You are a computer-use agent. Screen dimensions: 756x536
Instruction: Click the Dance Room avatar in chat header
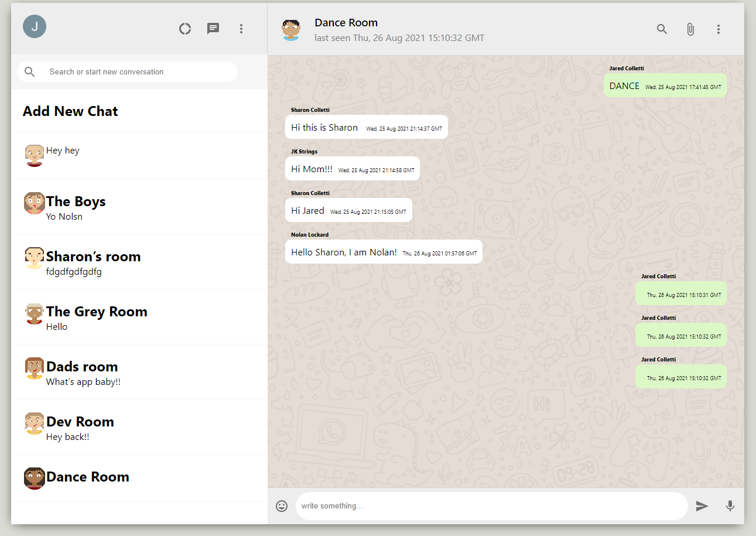point(291,29)
